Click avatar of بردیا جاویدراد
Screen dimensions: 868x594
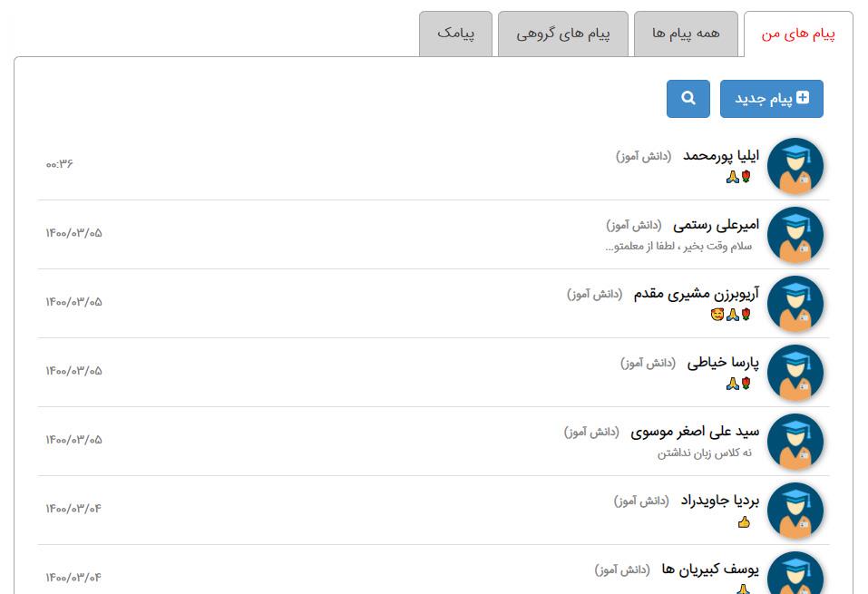pos(795,511)
